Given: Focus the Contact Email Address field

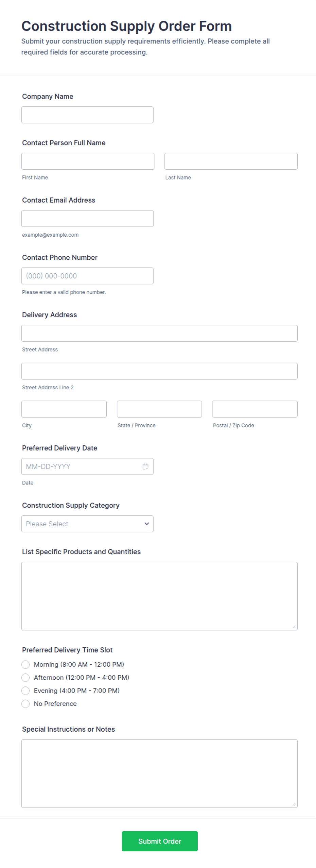Looking at the screenshot, I should click(x=87, y=219).
